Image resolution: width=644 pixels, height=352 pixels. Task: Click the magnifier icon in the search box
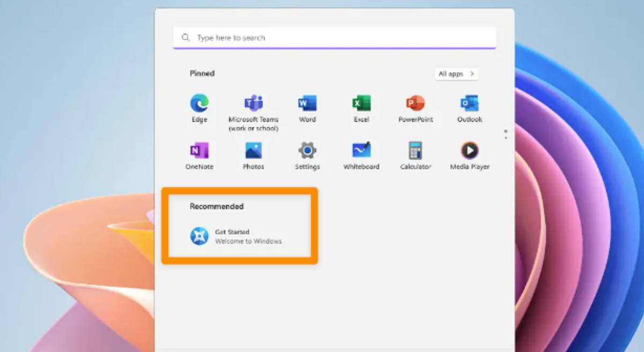pyautogui.click(x=186, y=38)
